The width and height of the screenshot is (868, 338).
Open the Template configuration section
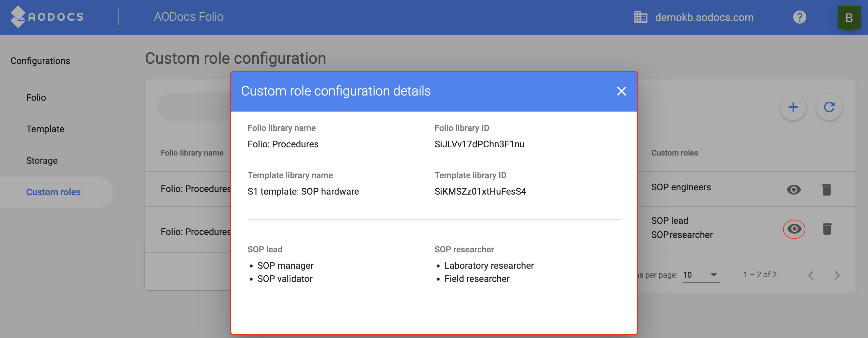pos(45,129)
